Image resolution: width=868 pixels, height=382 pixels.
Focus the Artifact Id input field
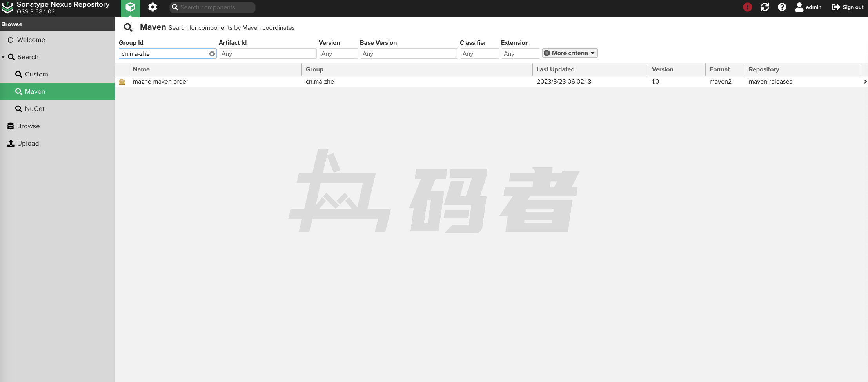pos(267,54)
